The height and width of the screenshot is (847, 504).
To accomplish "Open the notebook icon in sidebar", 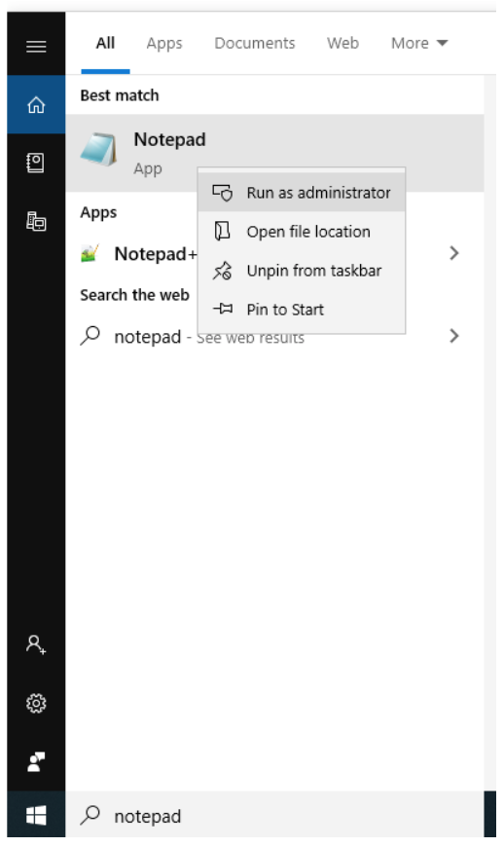I will point(36,163).
